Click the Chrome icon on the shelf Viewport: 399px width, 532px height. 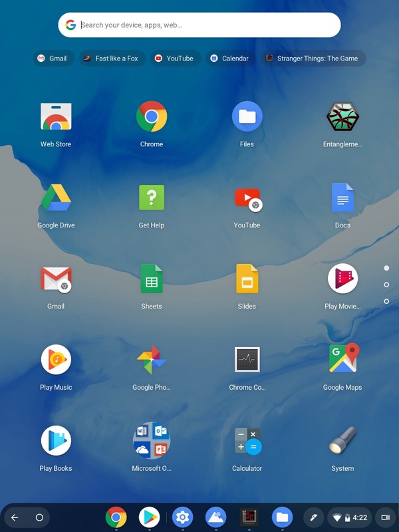[116, 517]
